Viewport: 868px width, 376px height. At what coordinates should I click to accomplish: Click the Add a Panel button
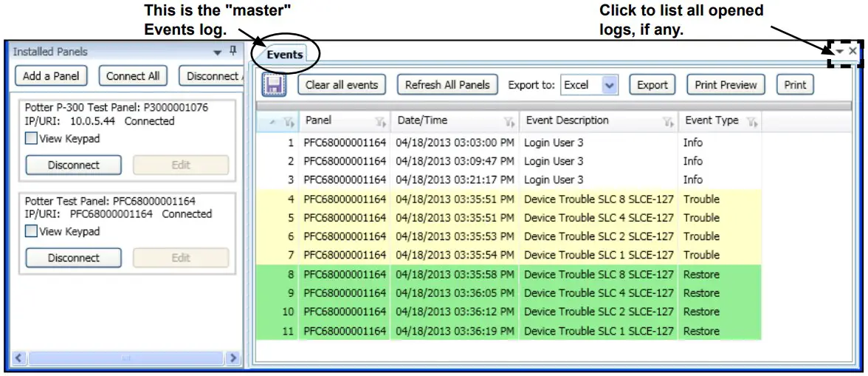click(x=51, y=76)
